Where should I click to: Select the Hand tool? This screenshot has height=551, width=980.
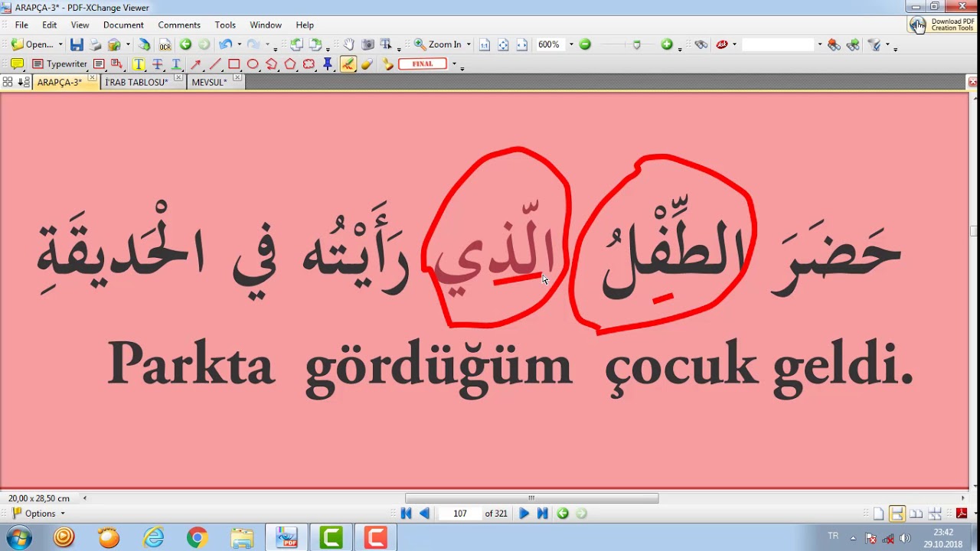(x=348, y=44)
